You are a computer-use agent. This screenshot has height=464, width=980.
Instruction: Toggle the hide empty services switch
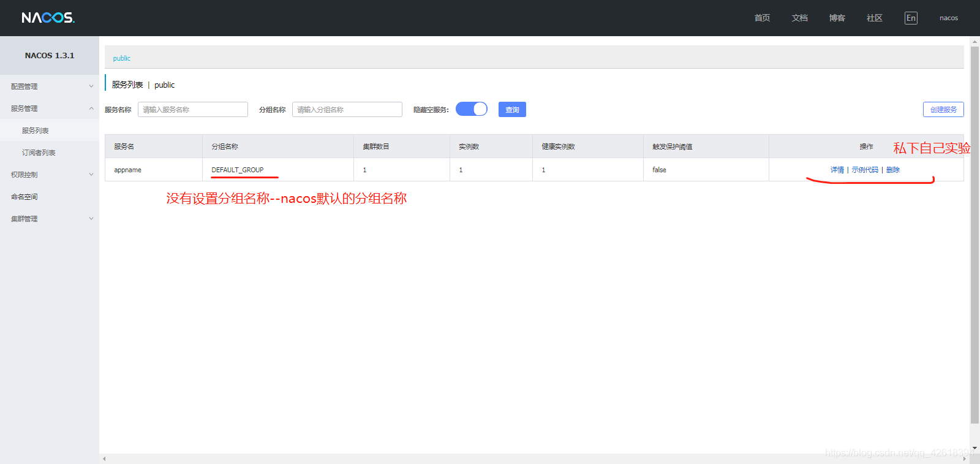click(472, 109)
